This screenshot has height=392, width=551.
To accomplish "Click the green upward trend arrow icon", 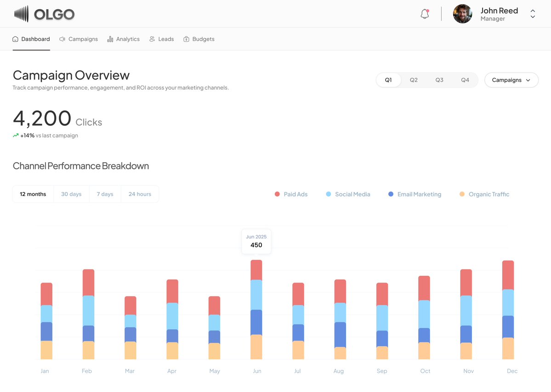I will coord(15,135).
